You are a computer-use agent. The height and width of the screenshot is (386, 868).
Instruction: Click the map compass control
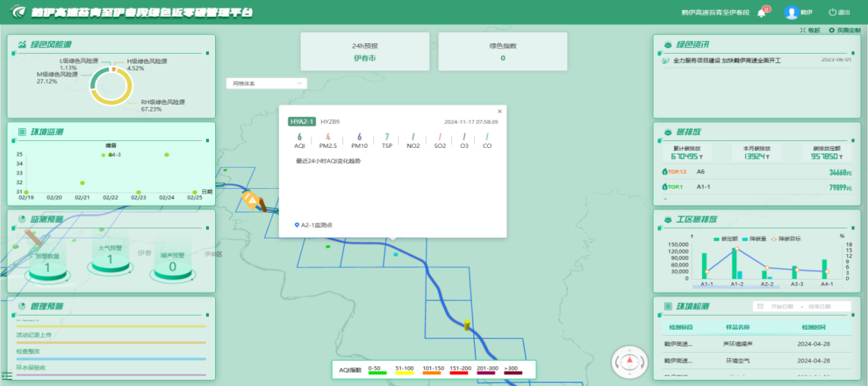(x=630, y=362)
